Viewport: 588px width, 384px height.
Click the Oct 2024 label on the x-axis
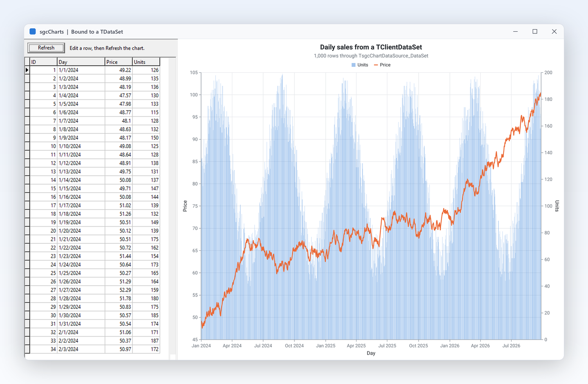[x=294, y=346]
